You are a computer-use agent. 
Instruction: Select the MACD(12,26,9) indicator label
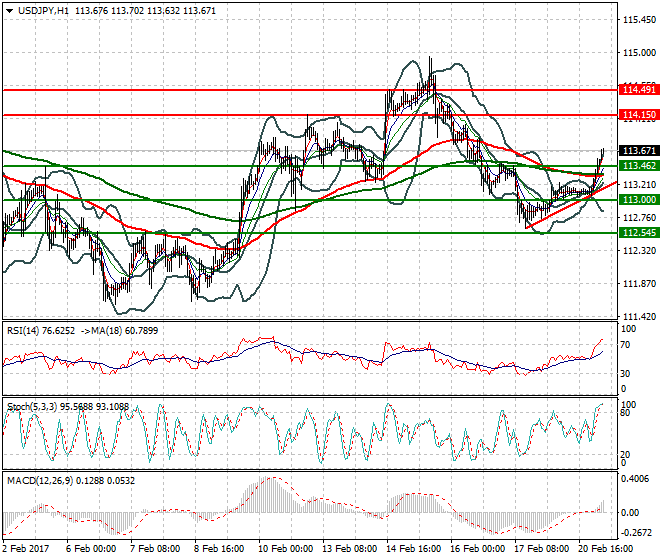click(x=40, y=480)
